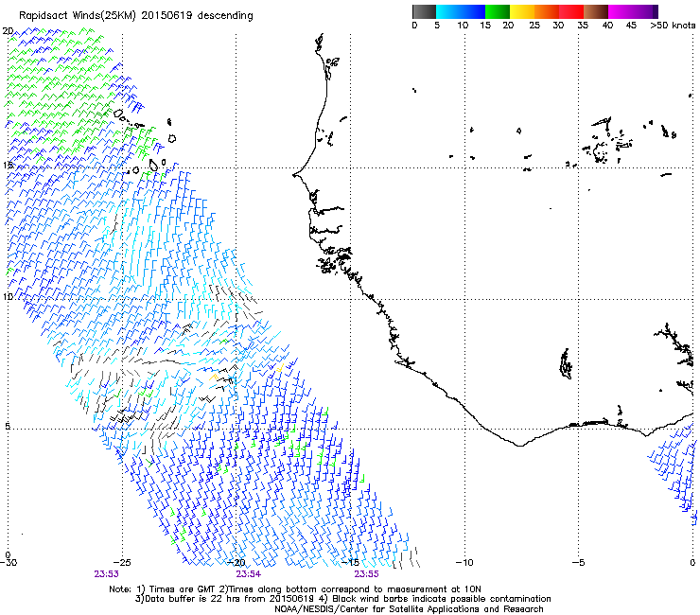Select the red 30-35 knots legend swatch
700x615 pixels.
point(571,11)
